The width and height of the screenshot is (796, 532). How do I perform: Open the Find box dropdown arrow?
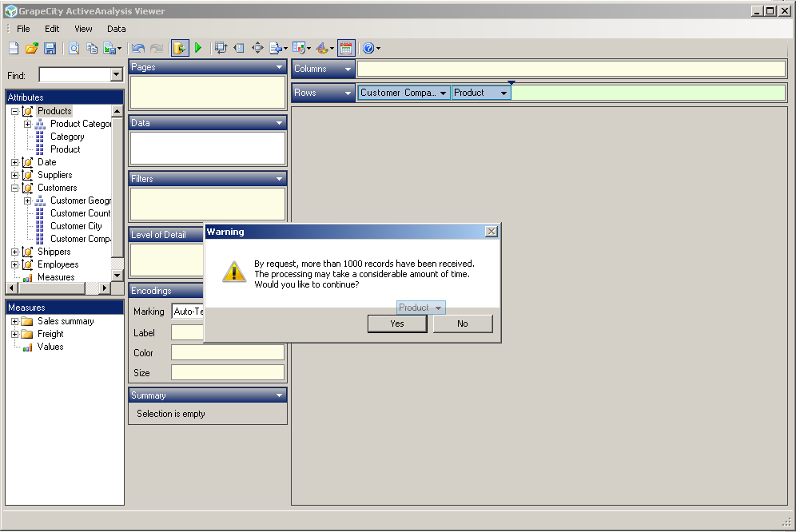116,75
